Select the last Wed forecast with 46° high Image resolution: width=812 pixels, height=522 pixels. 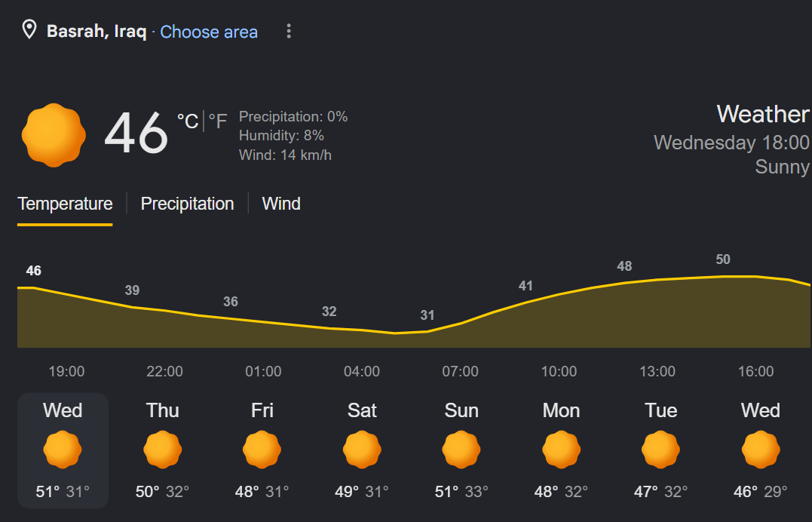pyautogui.click(x=760, y=450)
